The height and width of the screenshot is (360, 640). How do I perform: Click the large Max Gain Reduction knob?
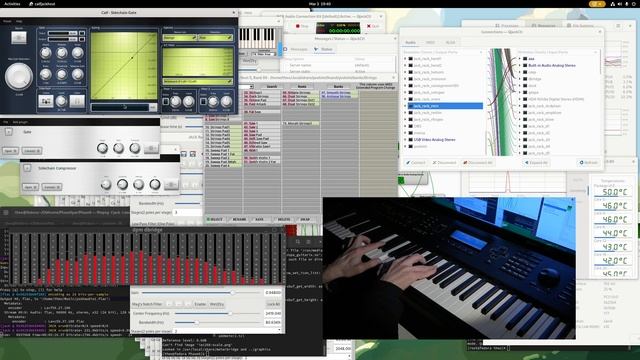[x=19, y=77]
